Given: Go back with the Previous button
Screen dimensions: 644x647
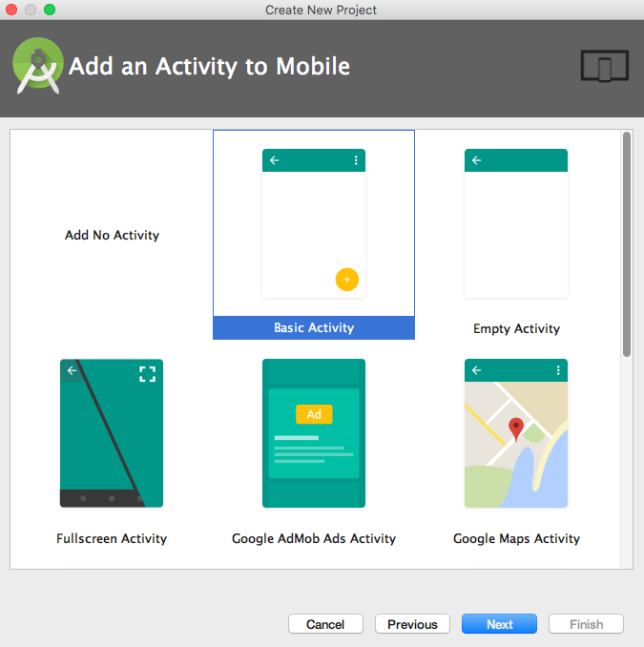Looking at the screenshot, I should pos(412,624).
